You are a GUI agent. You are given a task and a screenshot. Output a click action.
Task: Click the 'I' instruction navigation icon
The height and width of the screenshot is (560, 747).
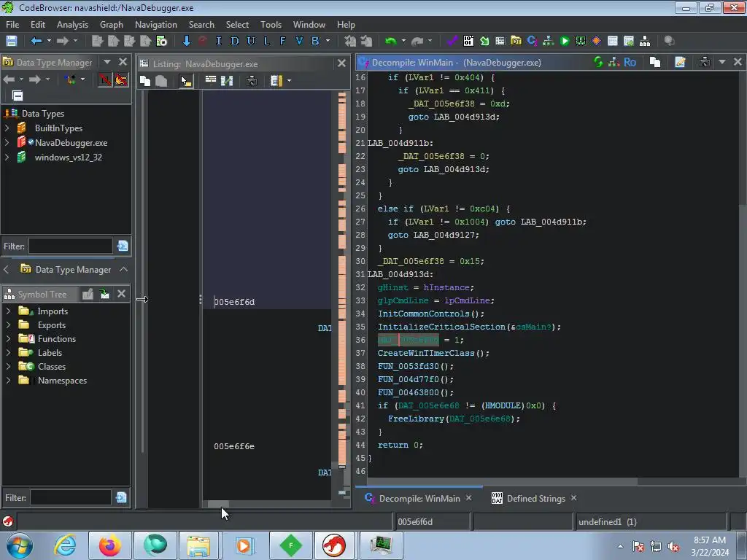pos(218,41)
